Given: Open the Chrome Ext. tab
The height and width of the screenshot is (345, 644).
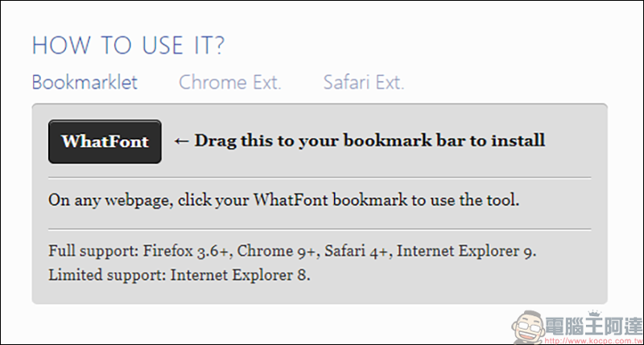Looking at the screenshot, I should click(230, 83).
